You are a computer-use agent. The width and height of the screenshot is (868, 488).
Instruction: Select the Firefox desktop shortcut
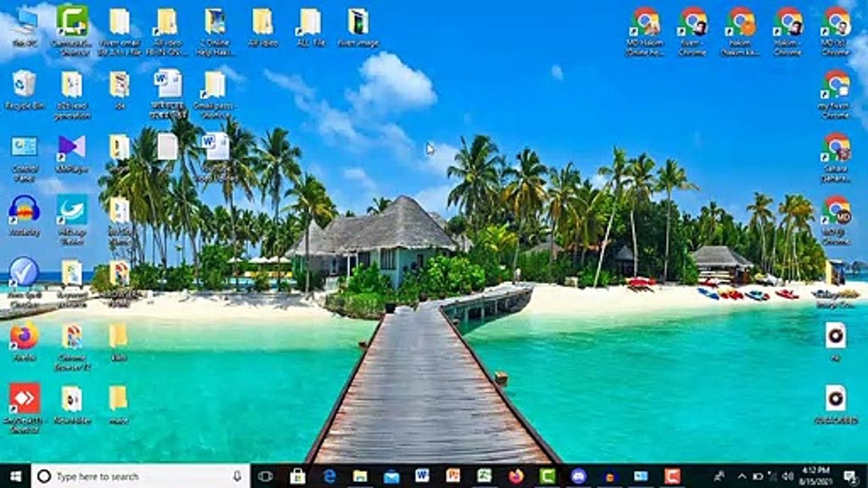(x=24, y=341)
